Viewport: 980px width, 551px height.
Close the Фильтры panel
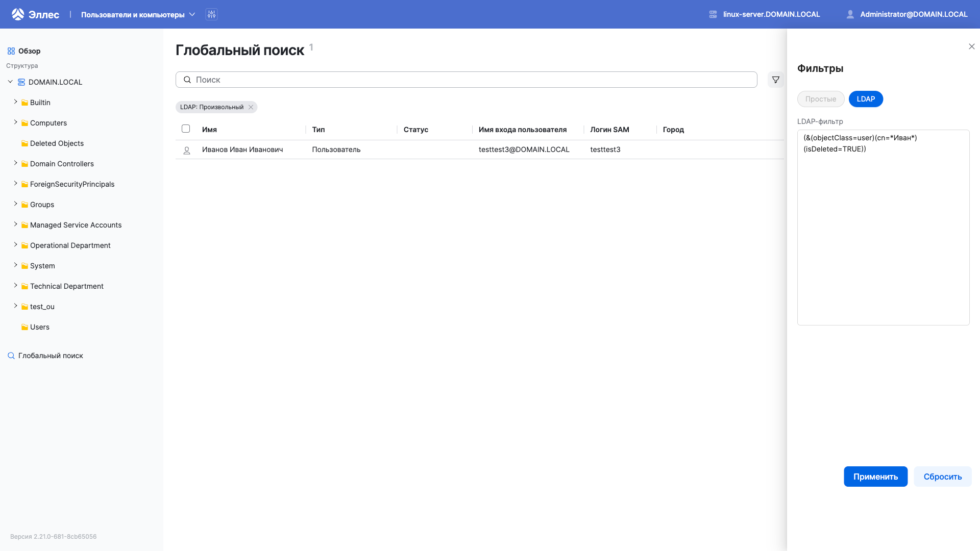[972, 46]
